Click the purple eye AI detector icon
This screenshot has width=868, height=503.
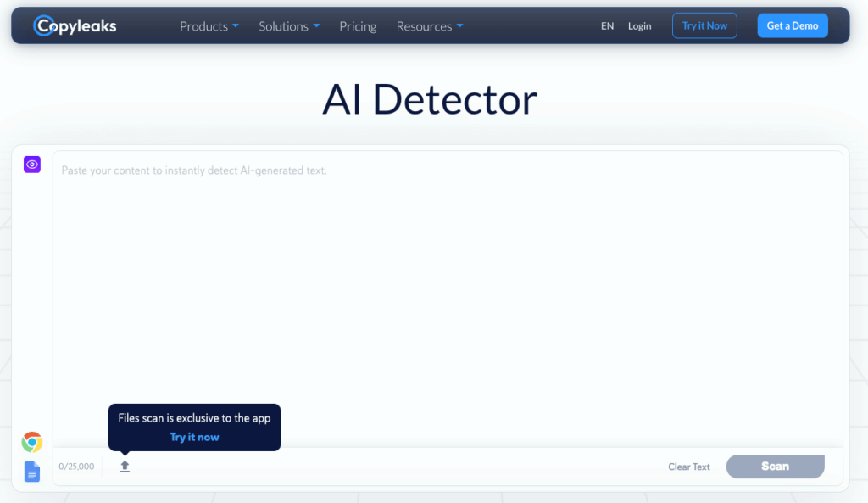[x=32, y=165]
